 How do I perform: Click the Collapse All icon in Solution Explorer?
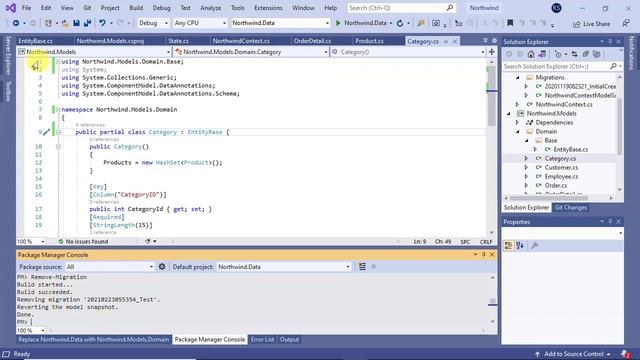pyautogui.click(x=585, y=54)
